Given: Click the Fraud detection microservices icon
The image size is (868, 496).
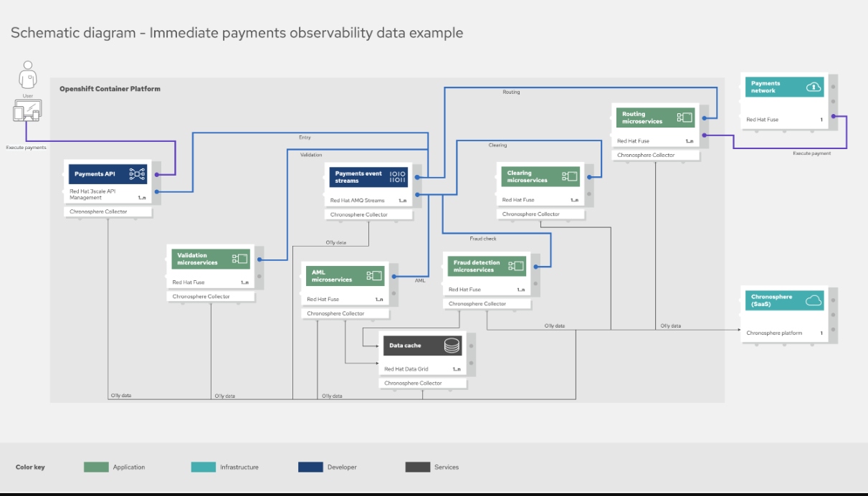Looking at the screenshot, I should 516,266.
